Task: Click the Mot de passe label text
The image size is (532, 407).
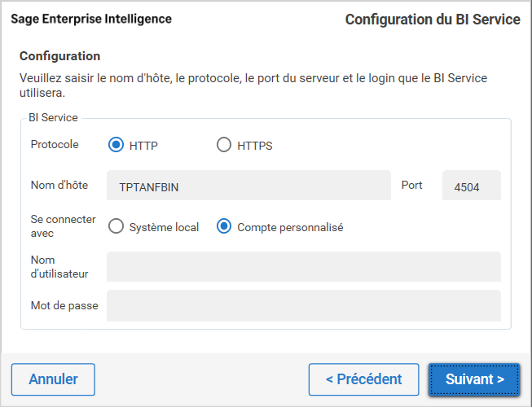Action: (64, 306)
